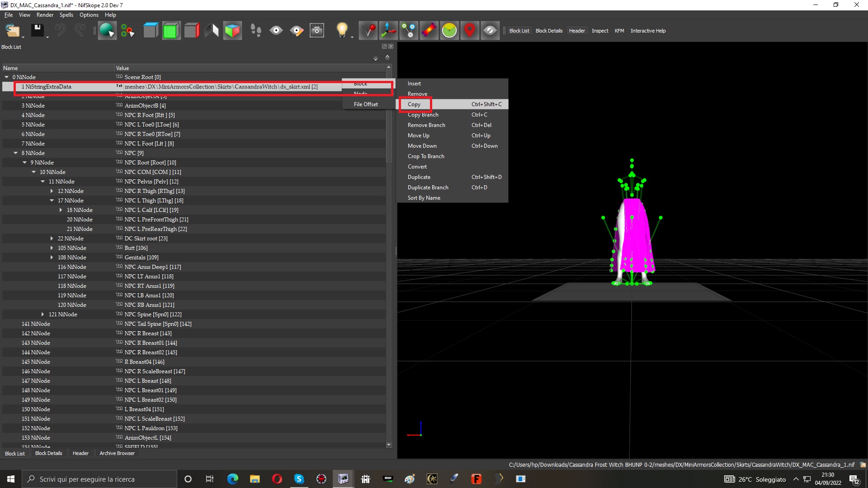
Task: Open the Load button dropdown arrow
Action: click(23, 37)
